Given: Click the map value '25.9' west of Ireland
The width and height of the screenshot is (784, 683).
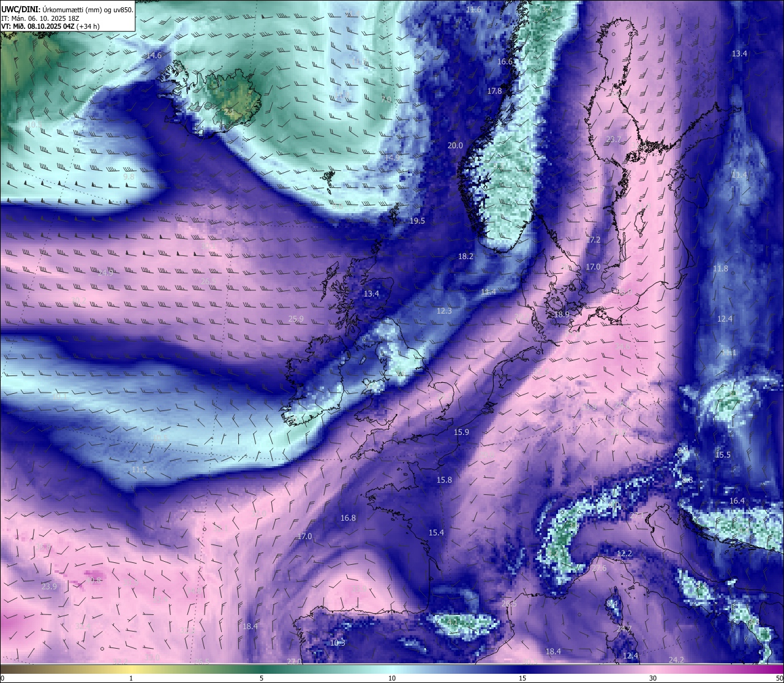Looking at the screenshot, I should point(296,319).
